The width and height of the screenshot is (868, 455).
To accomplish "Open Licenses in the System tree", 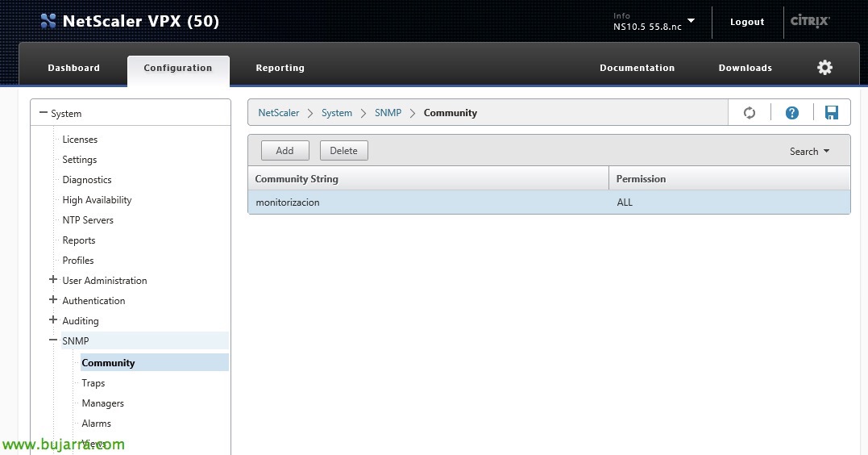I will pyautogui.click(x=80, y=139).
